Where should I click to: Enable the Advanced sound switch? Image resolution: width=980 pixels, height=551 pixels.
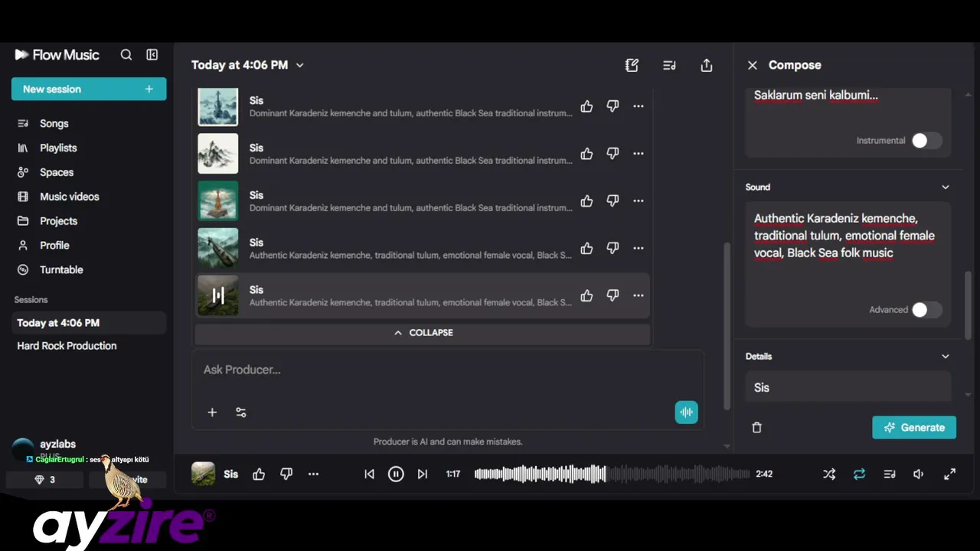(926, 310)
